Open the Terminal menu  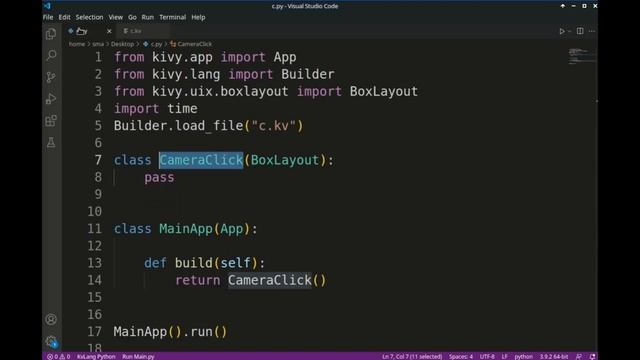pos(173,17)
